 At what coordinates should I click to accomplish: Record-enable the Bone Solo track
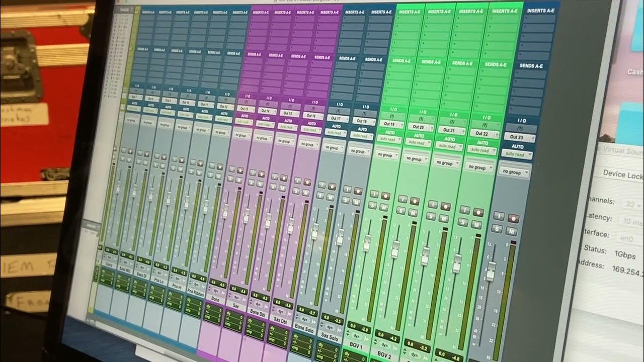332,187
